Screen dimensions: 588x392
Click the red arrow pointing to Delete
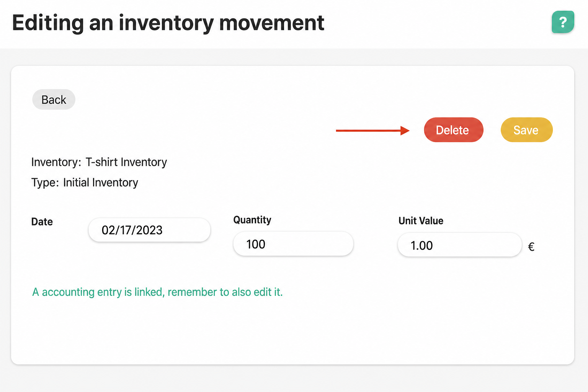372,131
